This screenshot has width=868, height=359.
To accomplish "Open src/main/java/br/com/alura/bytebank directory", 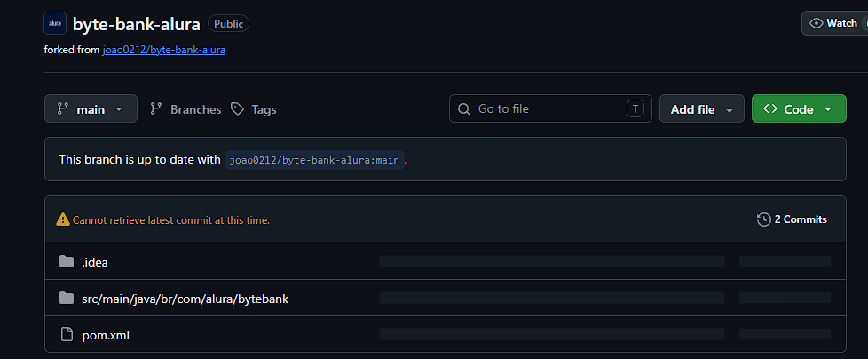I will (x=185, y=299).
